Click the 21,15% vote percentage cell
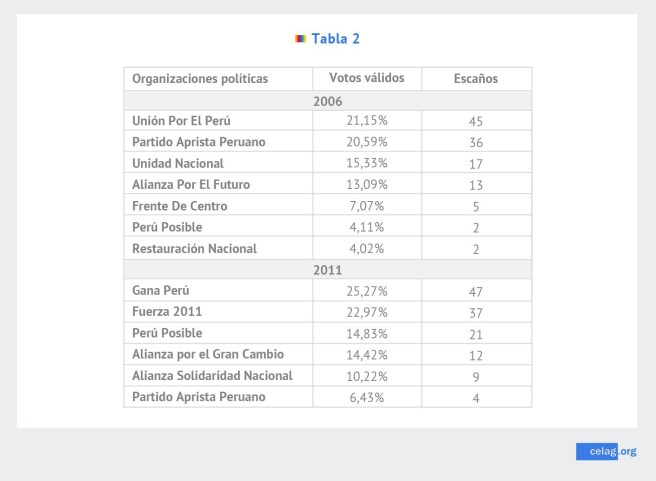656x481 pixels. point(366,121)
